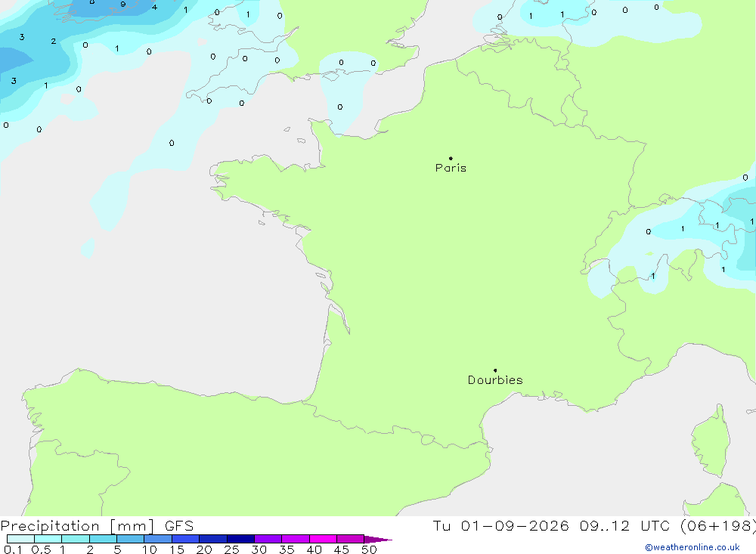
Task: Click the Dourbies location dot marker
Action: pyautogui.click(x=495, y=370)
